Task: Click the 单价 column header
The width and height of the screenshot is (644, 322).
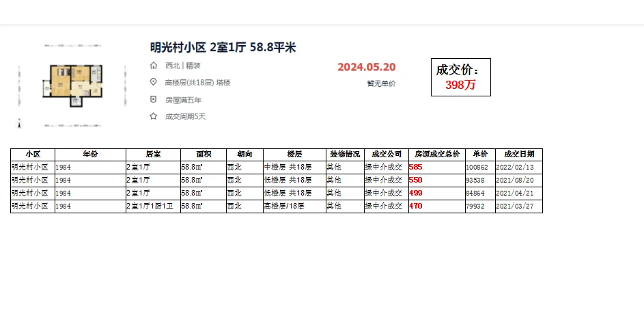Action: pos(480,155)
